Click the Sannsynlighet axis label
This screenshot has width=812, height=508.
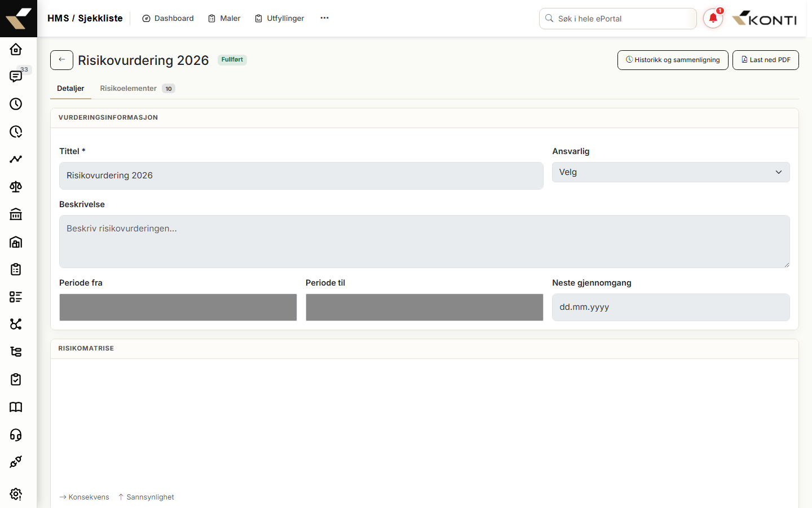[146, 497]
